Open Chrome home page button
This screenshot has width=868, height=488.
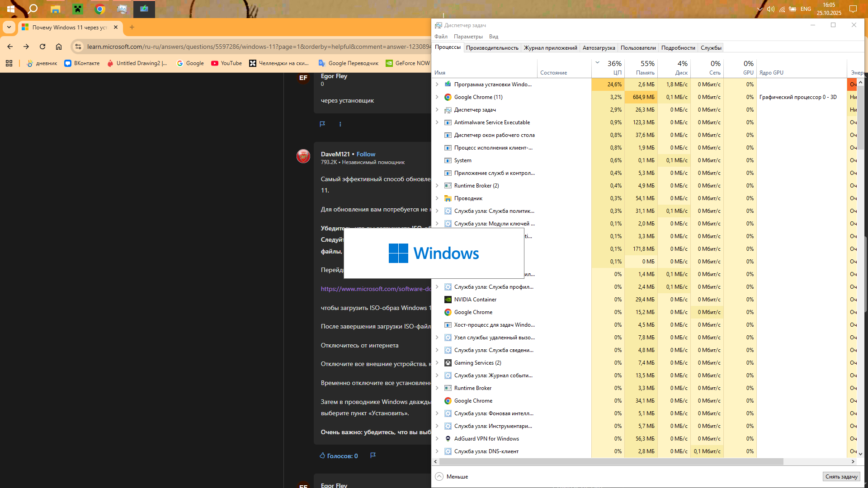(59, 47)
